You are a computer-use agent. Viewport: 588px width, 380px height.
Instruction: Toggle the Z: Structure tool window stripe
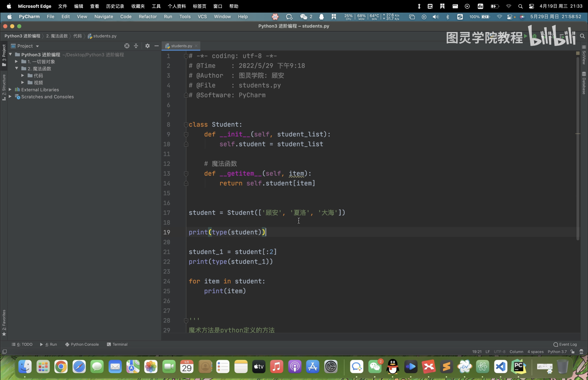(x=4, y=87)
